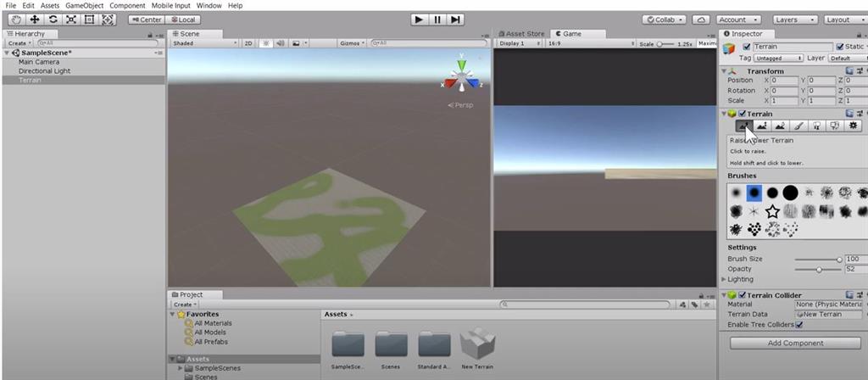This screenshot has width=868, height=380.
Task: Select the combined Transform tool
Action: pyautogui.click(x=108, y=20)
